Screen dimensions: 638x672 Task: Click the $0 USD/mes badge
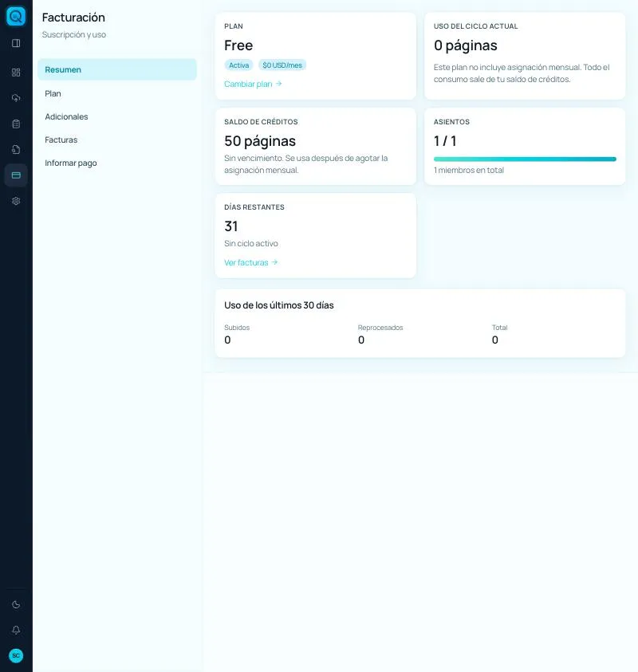pyautogui.click(x=282, y=65)
